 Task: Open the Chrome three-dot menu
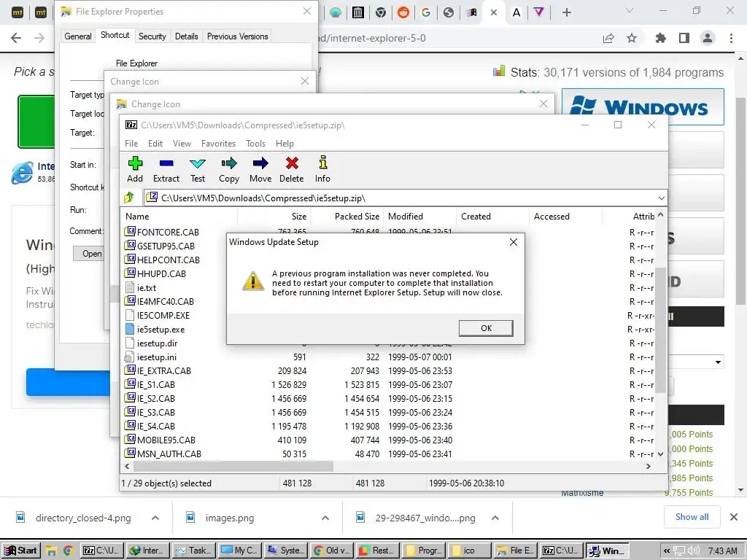tap(731, 38)
